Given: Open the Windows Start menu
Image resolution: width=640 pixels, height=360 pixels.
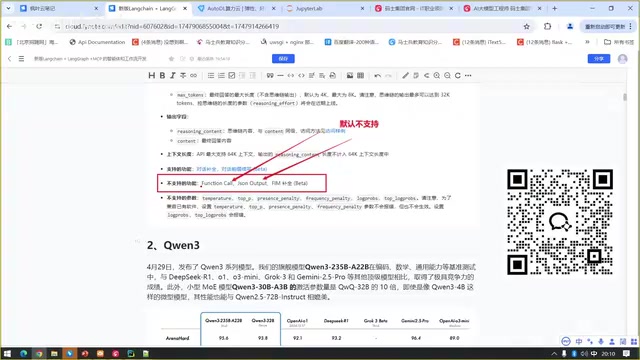Looking at the screenshot, I should coord(7,353).
